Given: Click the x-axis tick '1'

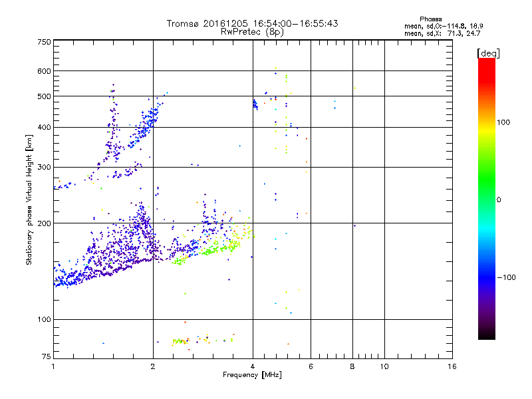Looking at the screenshot, I should pos(53,366).
